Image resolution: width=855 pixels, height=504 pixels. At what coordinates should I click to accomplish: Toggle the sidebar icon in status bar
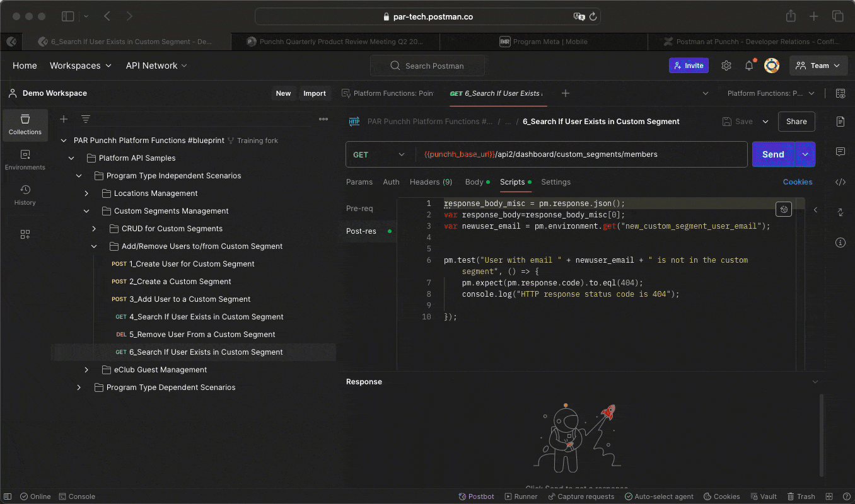(x=8, y=496)
